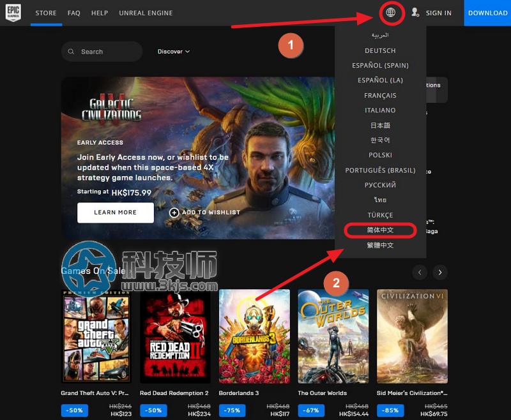Click Red Dead Redemption 2 title text
Image resolution: width=511 pixels, height=420 pixels.
(x=174, y=393)
